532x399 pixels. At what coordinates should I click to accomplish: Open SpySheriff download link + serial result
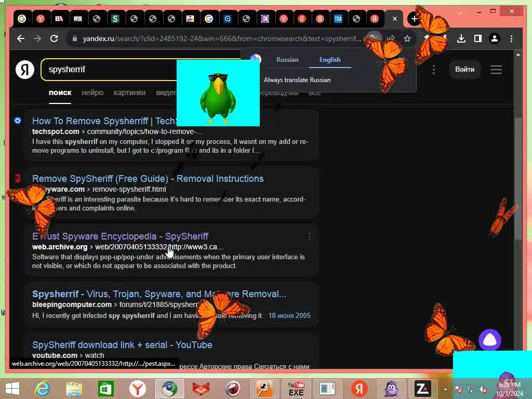pos(122,345)
